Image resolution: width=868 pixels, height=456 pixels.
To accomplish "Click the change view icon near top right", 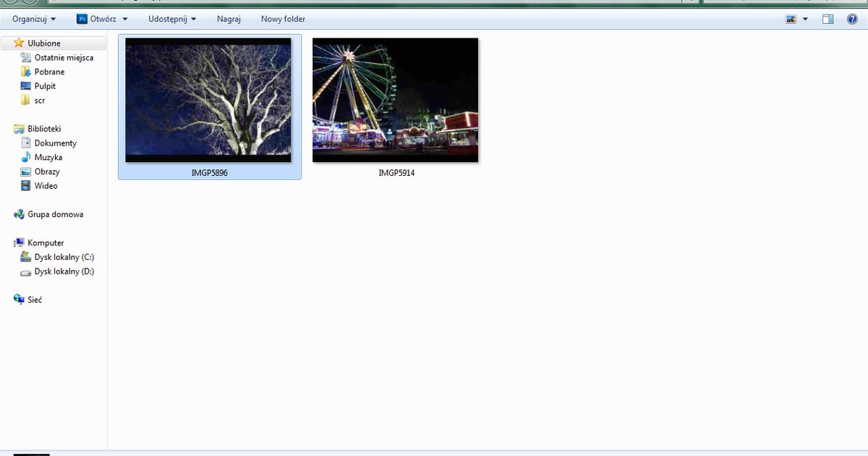I will tap(791, 19).
